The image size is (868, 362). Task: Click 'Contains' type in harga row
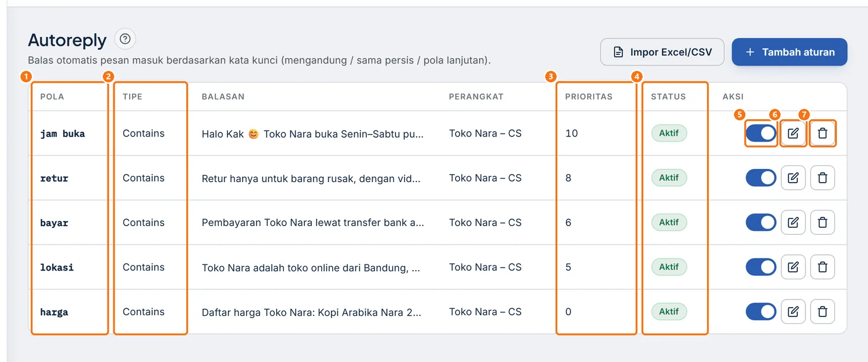(x=144, y=312)
